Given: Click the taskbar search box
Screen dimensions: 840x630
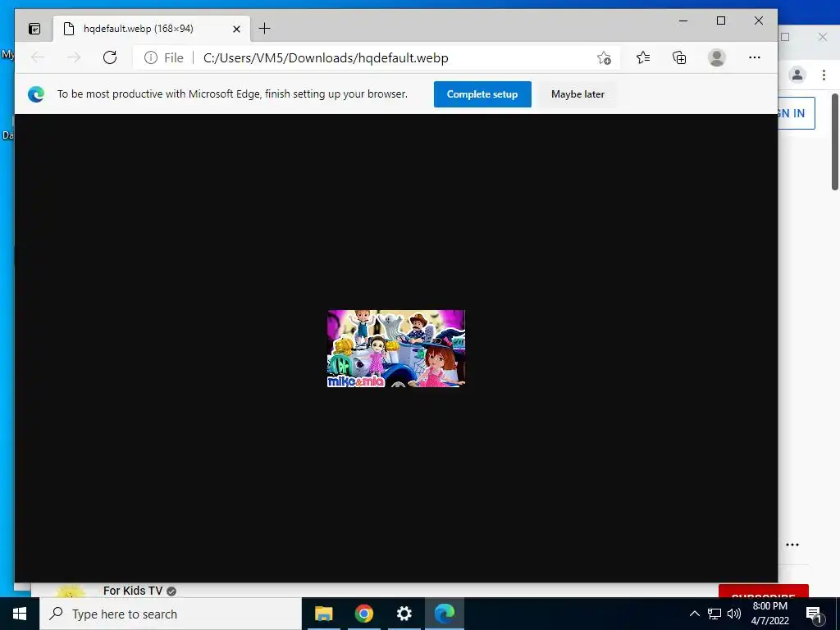Looking at the screenshot, I should pos(171,614).
